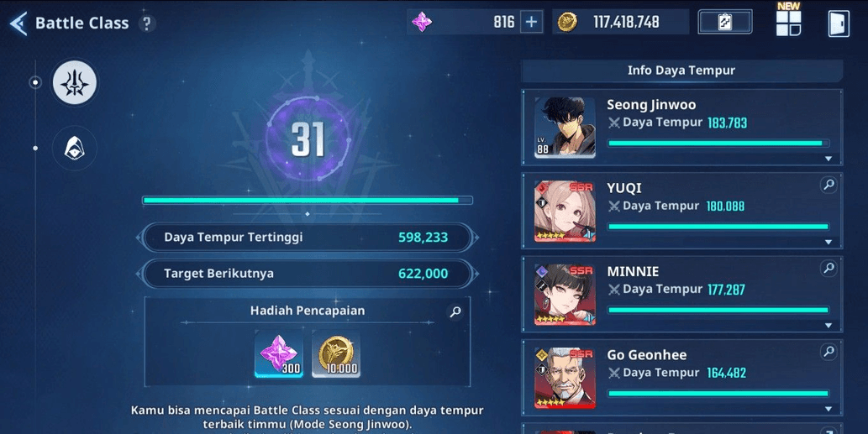Open the clipboard missions icon in top bar

coord(724,22)
